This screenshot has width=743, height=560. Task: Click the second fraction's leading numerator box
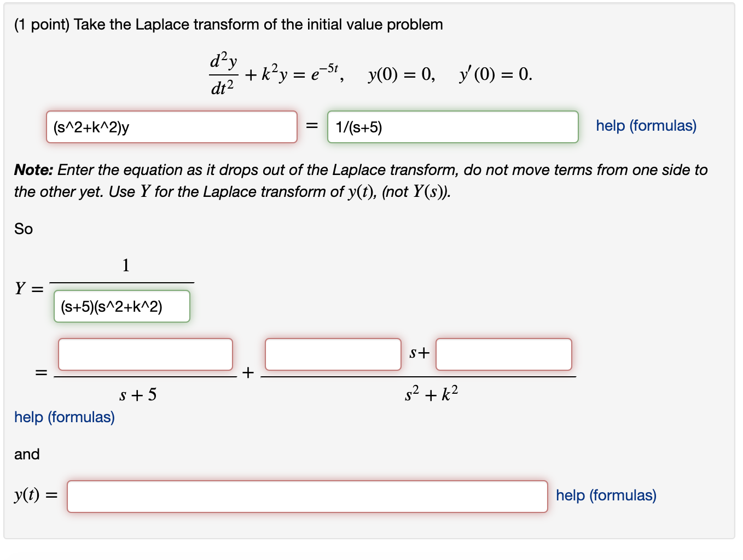click(x=333, y=354)
